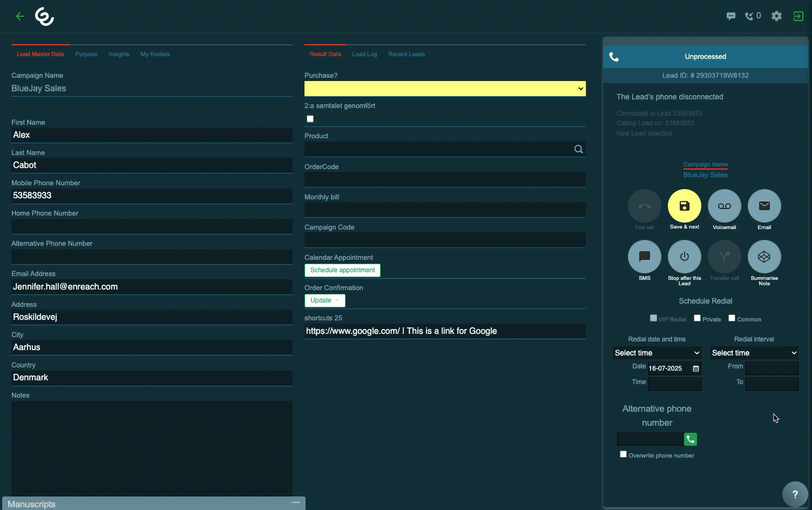Image resolution: width=812 pixels, height=510 pixels.
Task: Click into the Notes text area
Action: (152, 446)
